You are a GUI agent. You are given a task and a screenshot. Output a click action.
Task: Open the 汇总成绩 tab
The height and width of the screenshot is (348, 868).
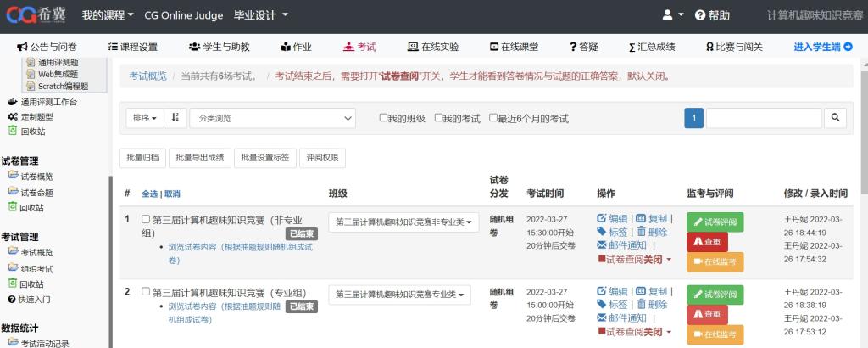point(651,47)
